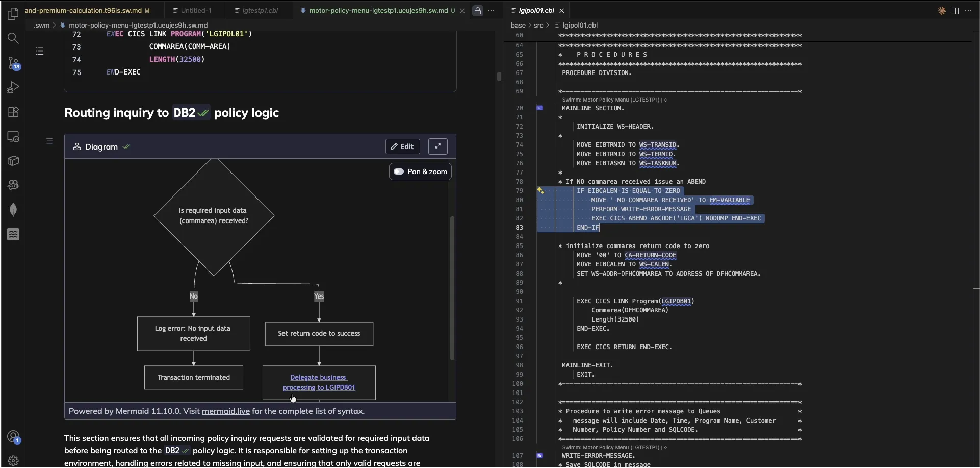The height and width of the screenshot is (468, 980).
Task: Click the diagram panel vertical scrollbar
Action: (452, 288)
